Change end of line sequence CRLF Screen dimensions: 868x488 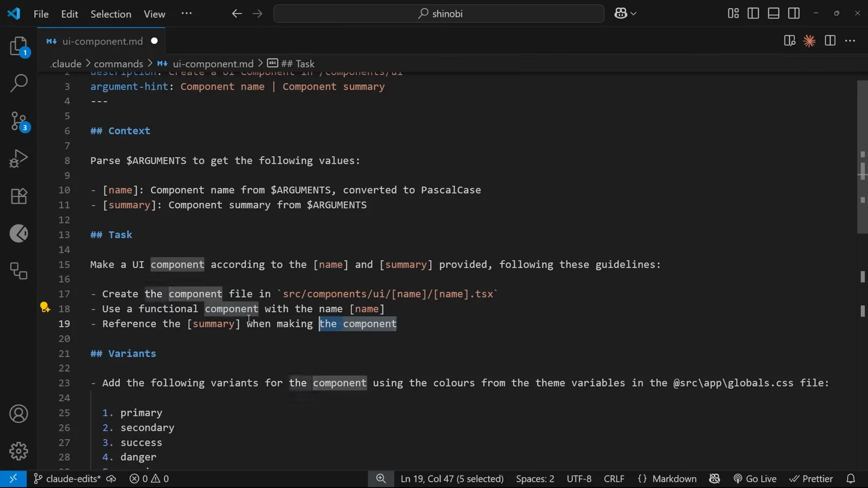(614, 479)
